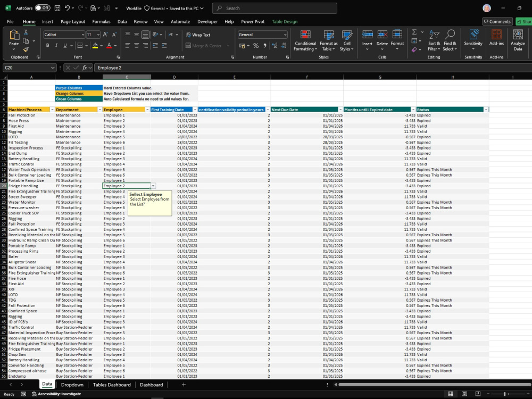532x399 pixels.
Task: Toggle Wrap Text
Action: click(198, 35)
